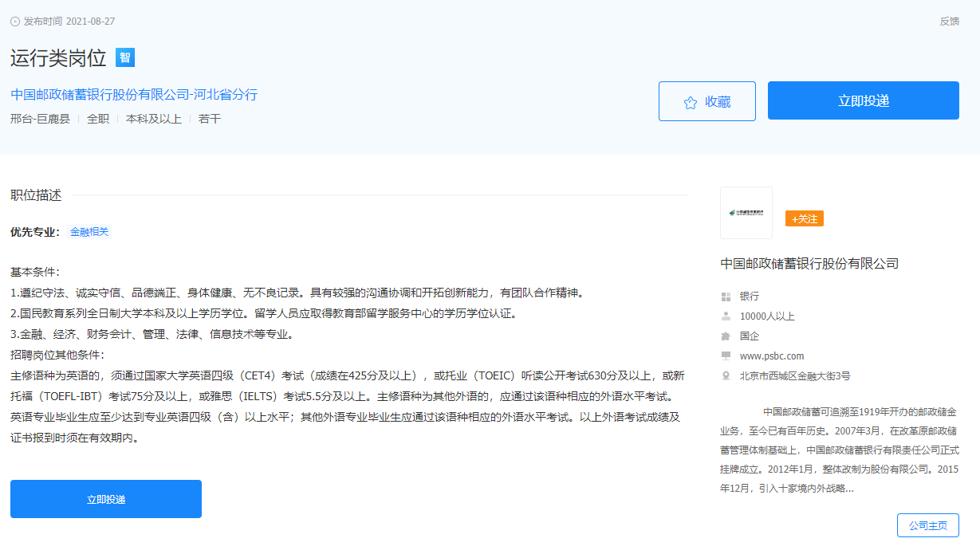Follow company with +关注 button

point(805,218)
